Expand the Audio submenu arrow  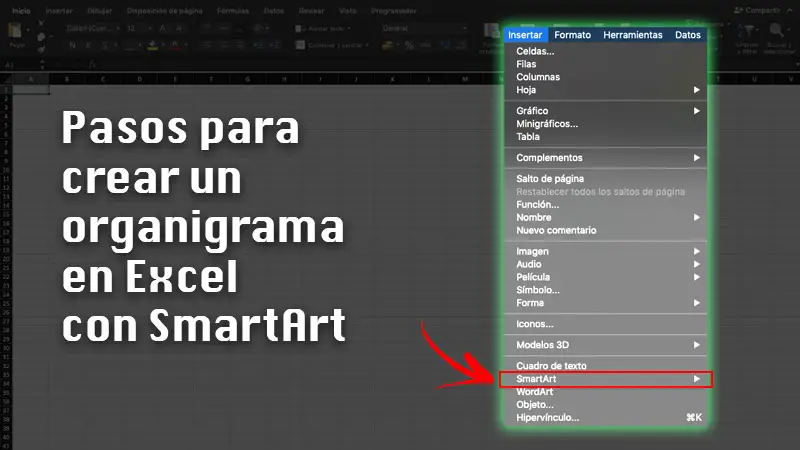[x=696, y=264]
